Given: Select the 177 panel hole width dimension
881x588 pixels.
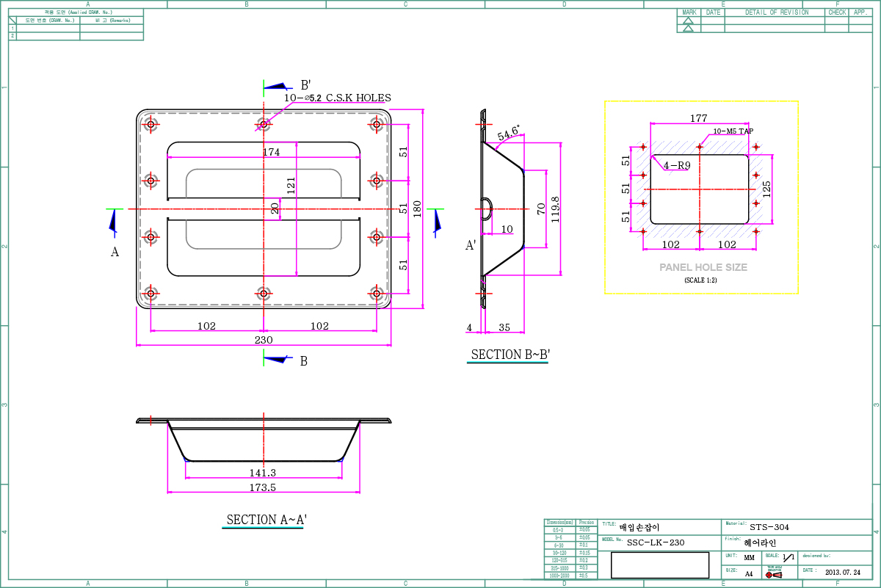Looking at the screenshot, I should (698, 118).
